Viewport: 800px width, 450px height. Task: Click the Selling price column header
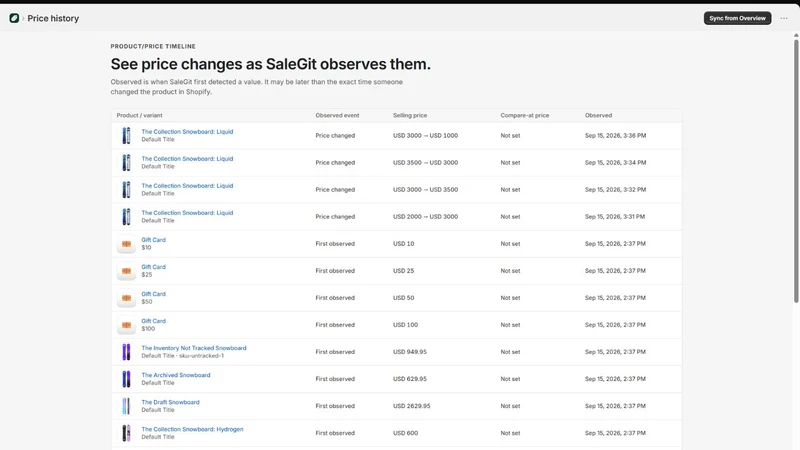(410, 115)
